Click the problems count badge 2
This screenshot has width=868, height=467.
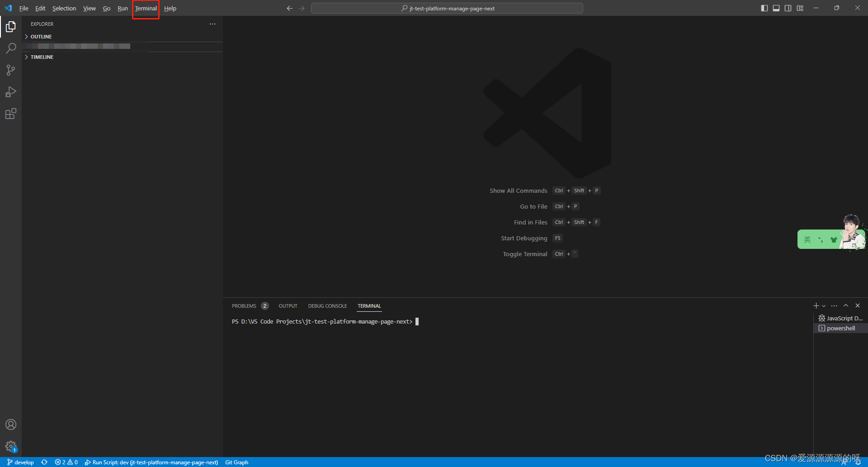pyautogui.click(x=265, y=306)
